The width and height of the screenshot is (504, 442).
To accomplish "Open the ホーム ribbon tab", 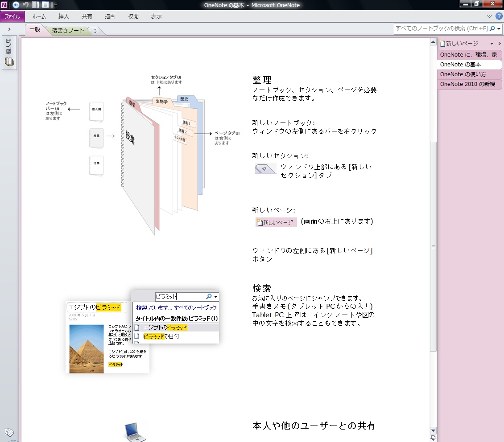I will click(39, 16).
